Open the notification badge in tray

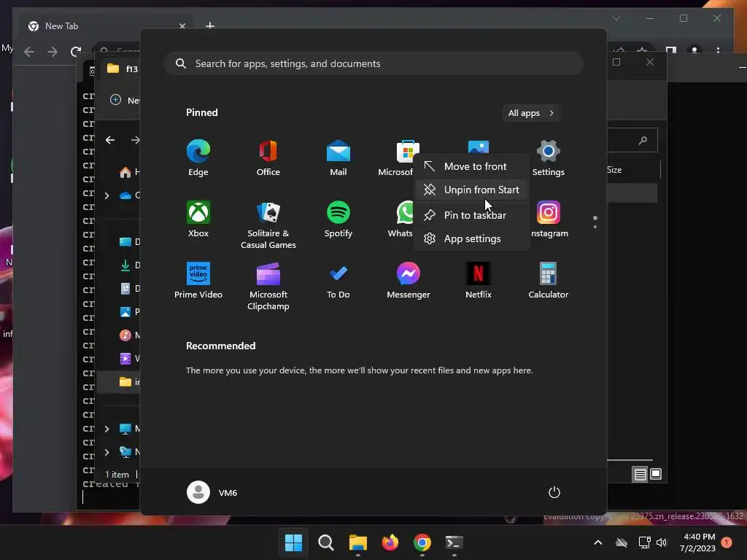point(727,542)
